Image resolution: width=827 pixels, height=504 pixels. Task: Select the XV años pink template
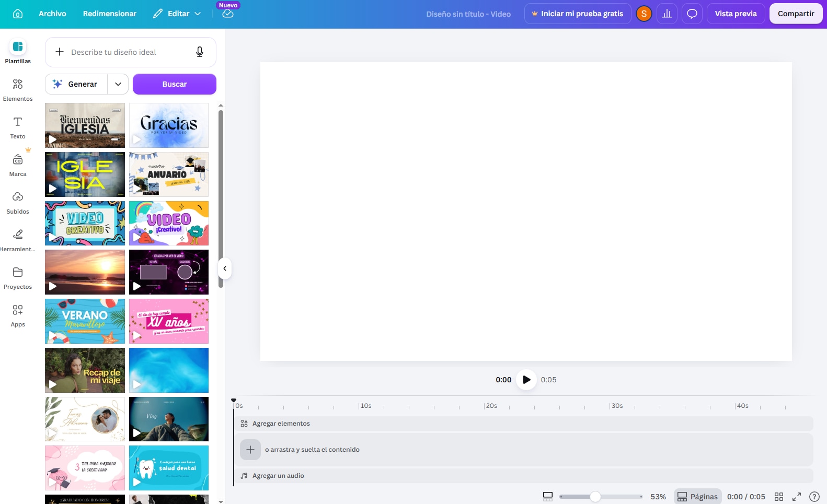tap(169, 321)
